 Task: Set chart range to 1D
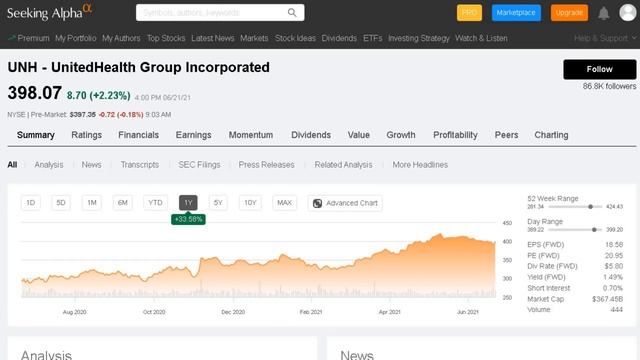31,203
